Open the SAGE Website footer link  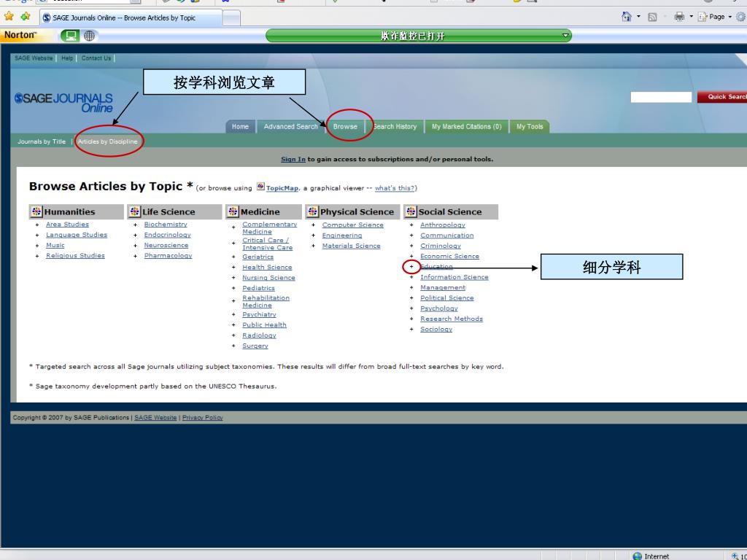(x=155, y=418)
